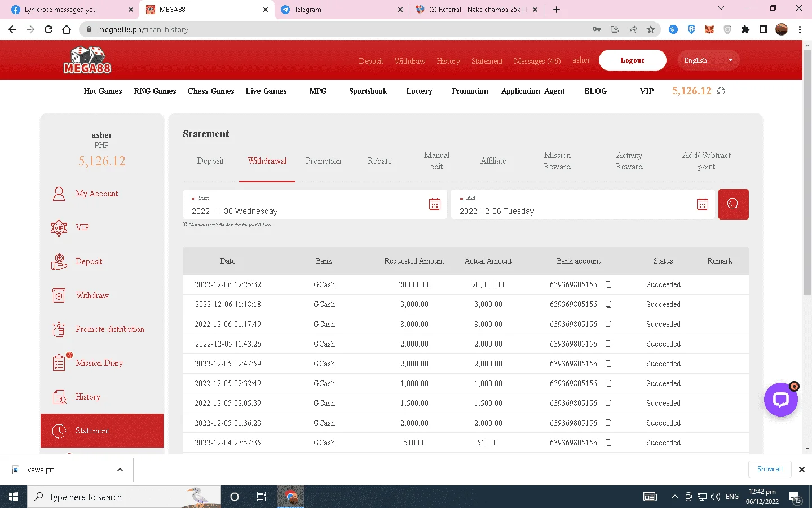Open History link in header

tap(448, 61)
